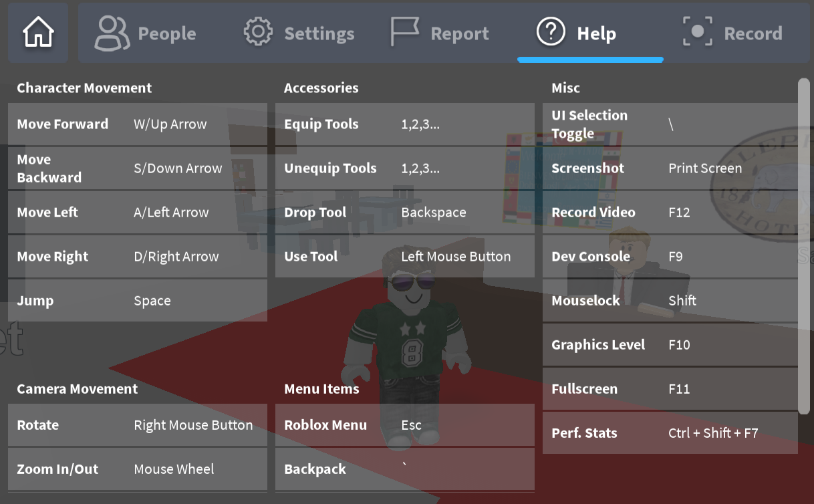The height and width of the screenshot is (504, 814).
Task: Click the Report flag icon
Action: pyautogui.click(x=404, y=32)
